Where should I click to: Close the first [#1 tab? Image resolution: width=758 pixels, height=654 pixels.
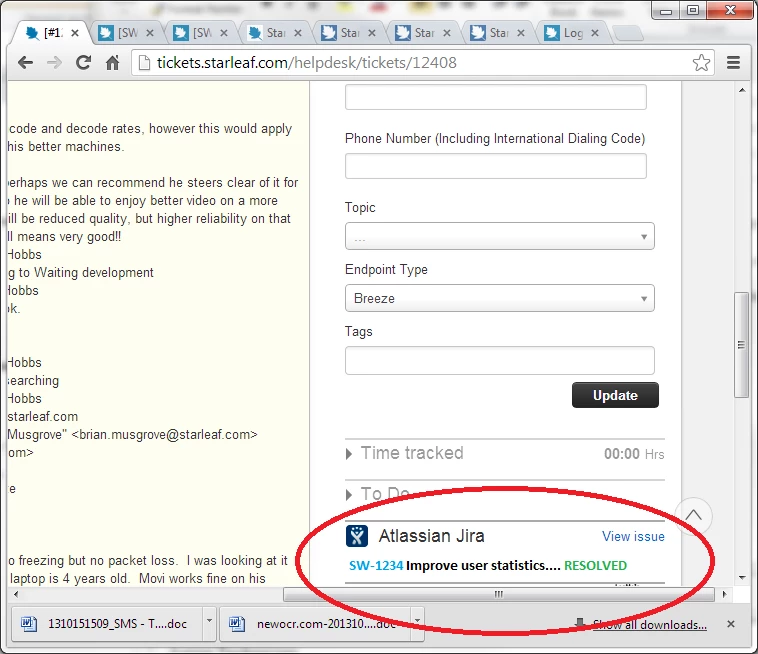tap(75, 33)
